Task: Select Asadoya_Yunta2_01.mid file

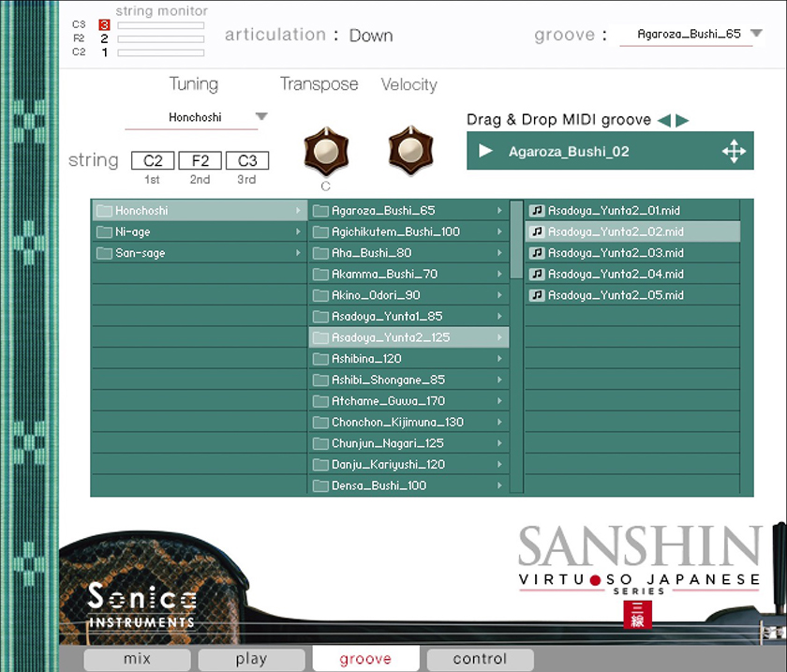Action: tap(632, 211)
